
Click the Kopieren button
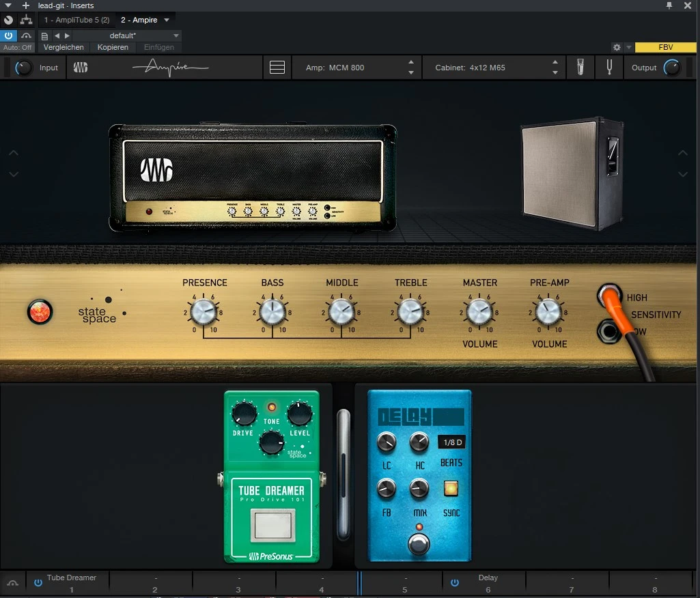pos(113,47)
